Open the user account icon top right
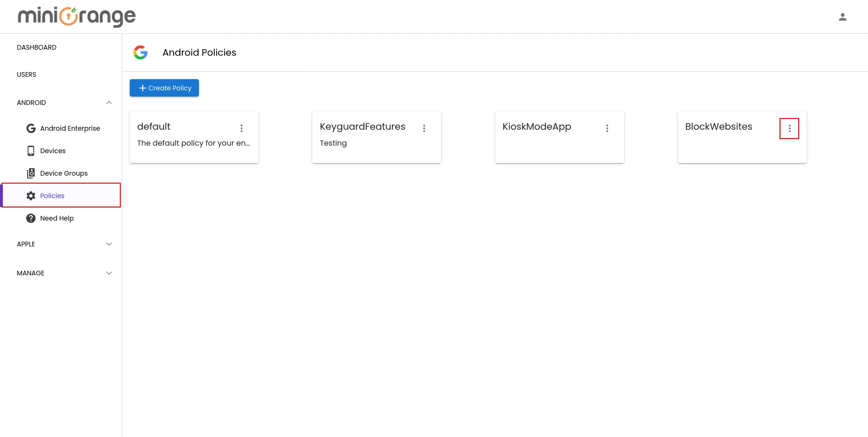The width and height of the screenshot is (868, 437). pyautogui.click(x=842, y=17)
